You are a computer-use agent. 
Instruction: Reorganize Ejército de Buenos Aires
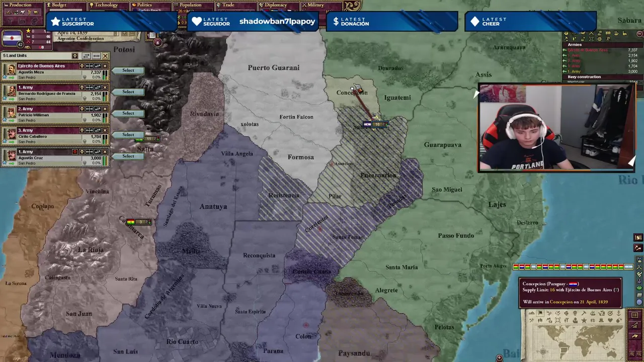pyautogui.click(x=98, y=66)
